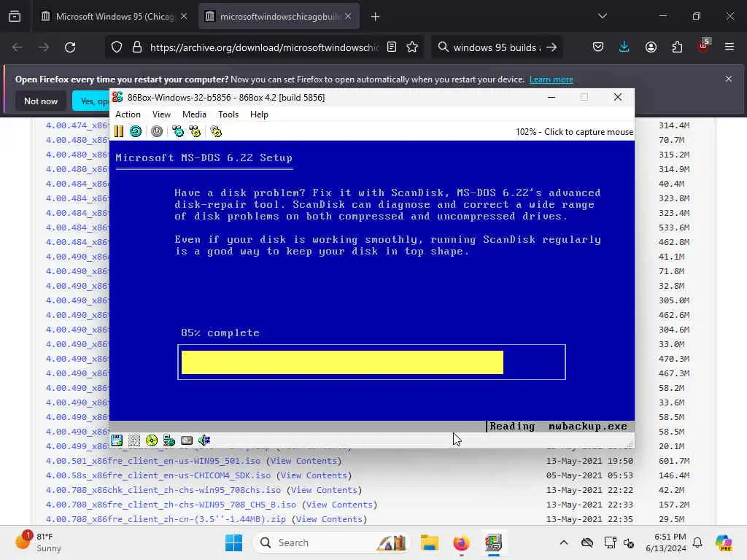Image resolution: width=747 pixels, height=560 pixels.
Task: Close the microsoftwindowschicagobuilds tab
Action: [348, 17]
